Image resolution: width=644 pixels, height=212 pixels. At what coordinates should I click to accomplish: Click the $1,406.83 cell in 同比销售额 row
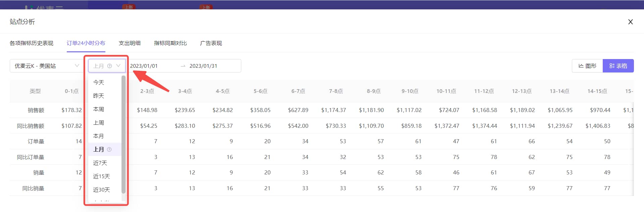pyautogui.click(x=598, y=126)
